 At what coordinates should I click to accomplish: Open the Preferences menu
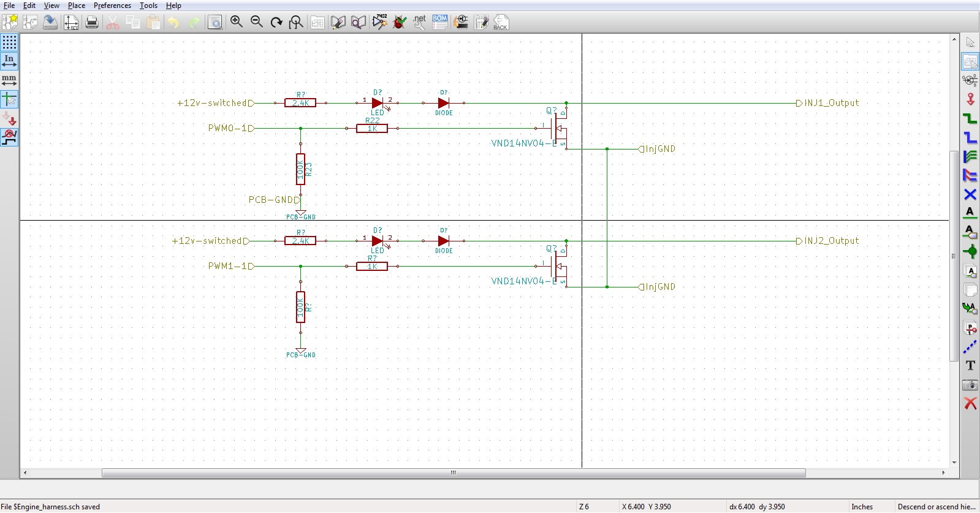click(x=112, y=6)
